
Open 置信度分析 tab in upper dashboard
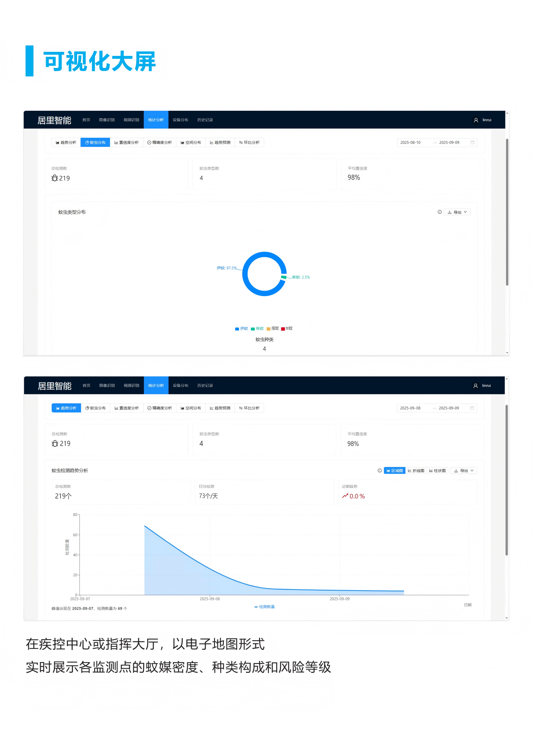point(127,142)
